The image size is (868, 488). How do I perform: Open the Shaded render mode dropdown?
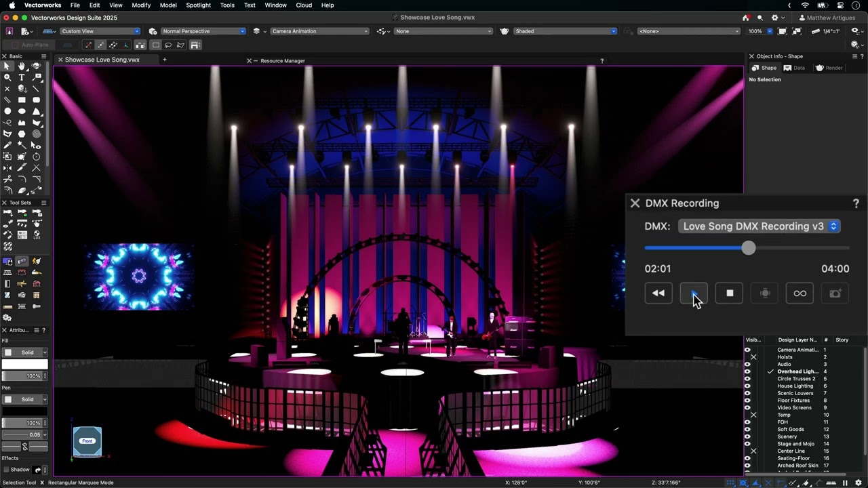click(564, 31)
